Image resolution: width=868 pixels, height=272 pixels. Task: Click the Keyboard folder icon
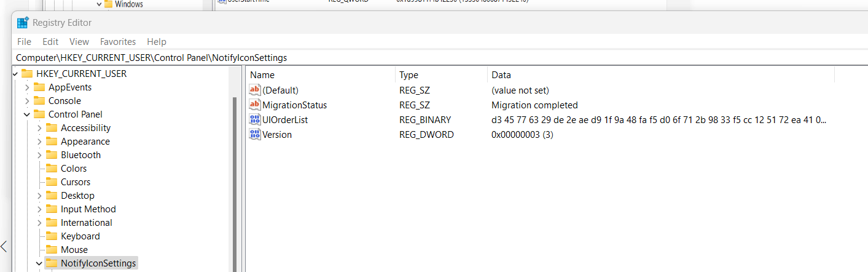pos(52,236)
